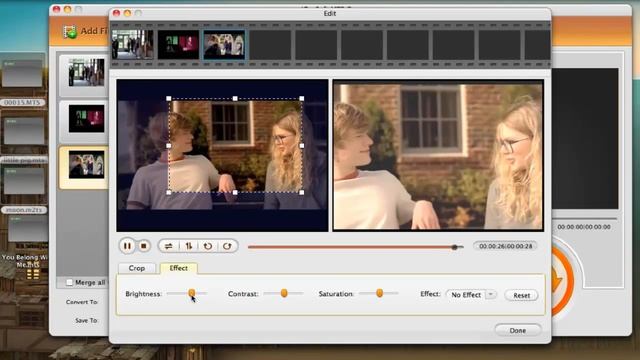The width and height of the screenshot is (640, 360).
Task: Switch to the Crop tab
Action: 137,268
